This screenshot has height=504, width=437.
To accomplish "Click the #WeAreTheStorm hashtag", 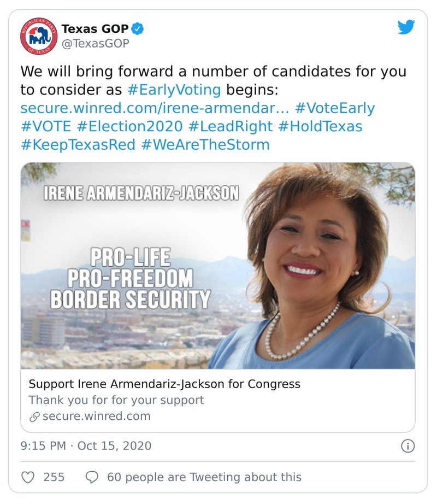I will point(205,145).
